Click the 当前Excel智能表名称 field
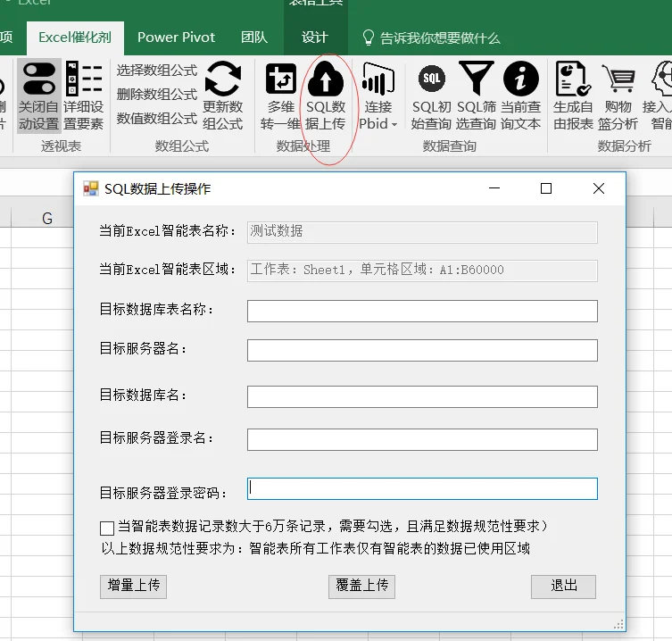 [x=422, y=232]
